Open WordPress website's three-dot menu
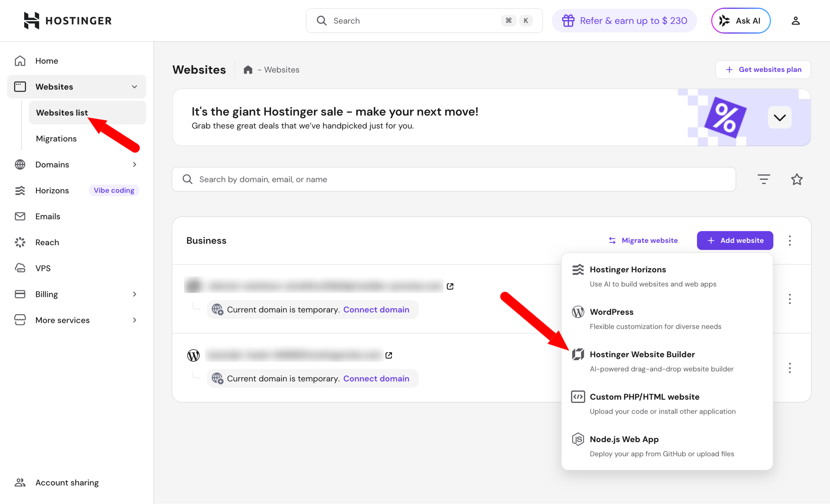Viewport: 830px width, 504px height. pyautogui.click(x=789, y=368)
